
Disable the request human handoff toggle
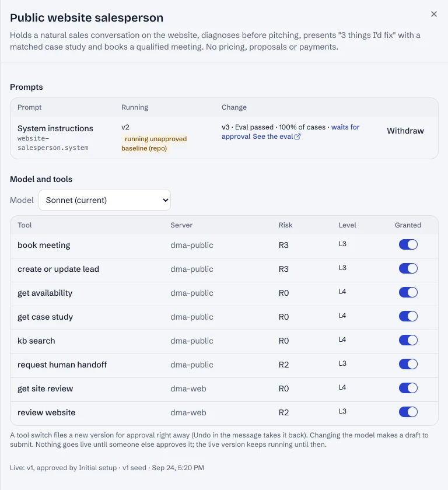[x=408, y=364]
